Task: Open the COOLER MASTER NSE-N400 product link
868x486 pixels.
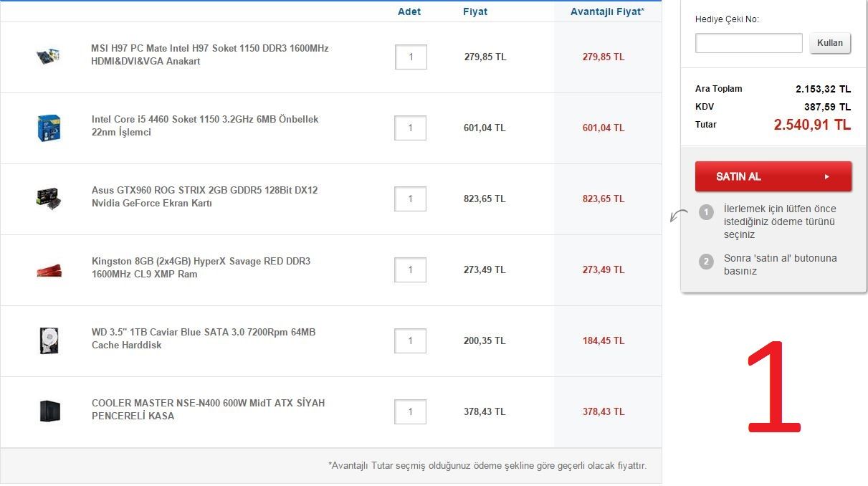Action: (208, 409)
